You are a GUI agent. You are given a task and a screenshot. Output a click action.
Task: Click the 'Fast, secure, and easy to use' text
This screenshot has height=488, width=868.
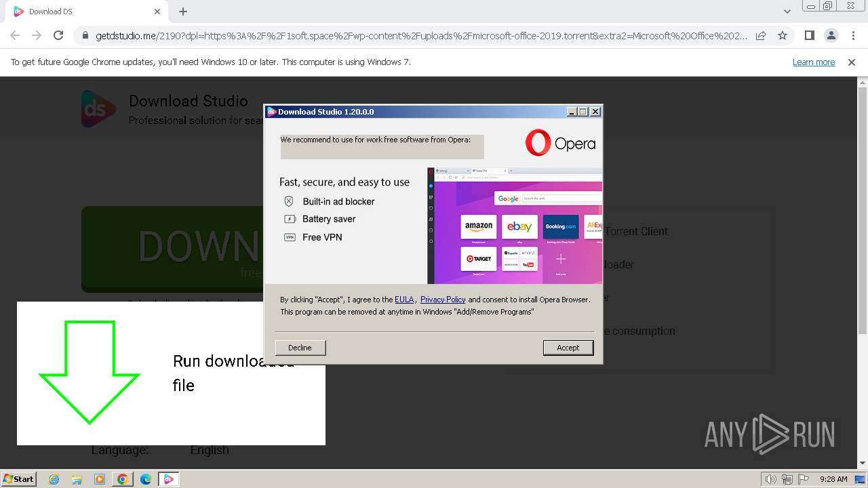(344, 182)
